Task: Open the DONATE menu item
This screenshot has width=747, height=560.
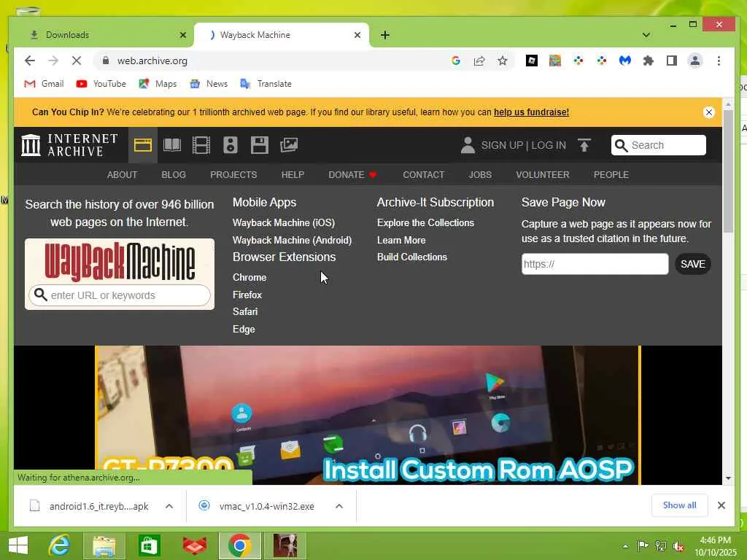Action: [x=352, y=175]
